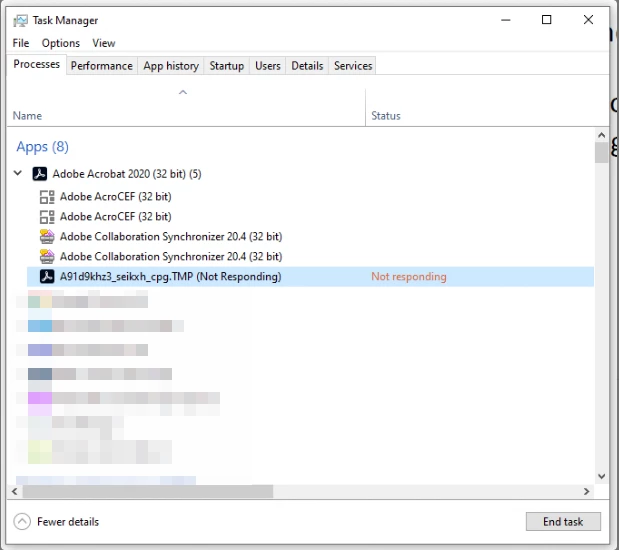619x550 pixels.
Task: Click the vertical scrollbar down arrow
Action: click(601, 476)
